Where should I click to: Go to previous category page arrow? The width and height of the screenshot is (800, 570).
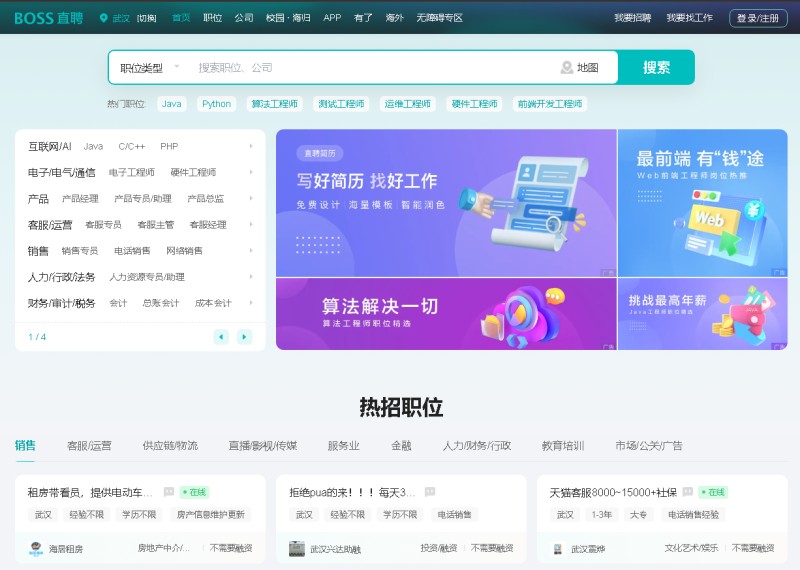221,337
